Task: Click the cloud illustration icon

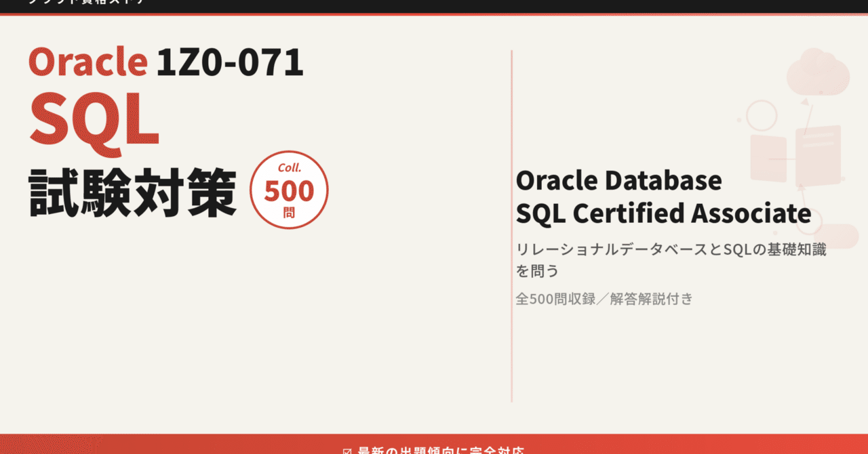Action: 818,72
